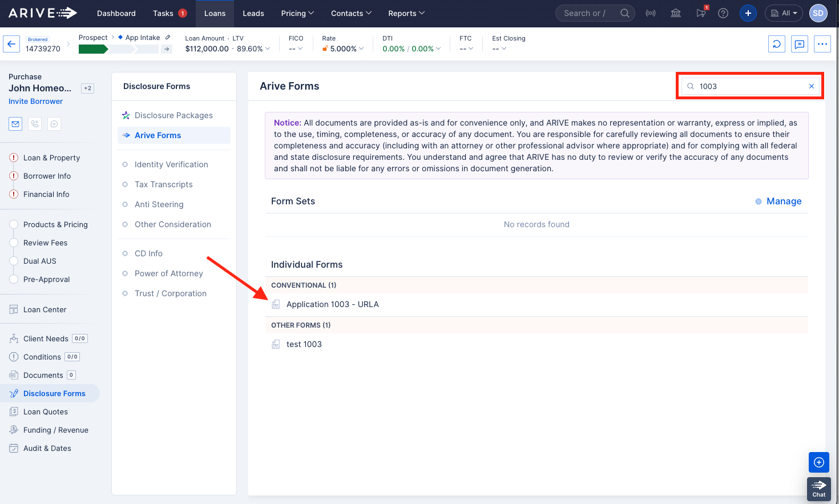Click the Invite Borrower link

[x=35, y=101]
